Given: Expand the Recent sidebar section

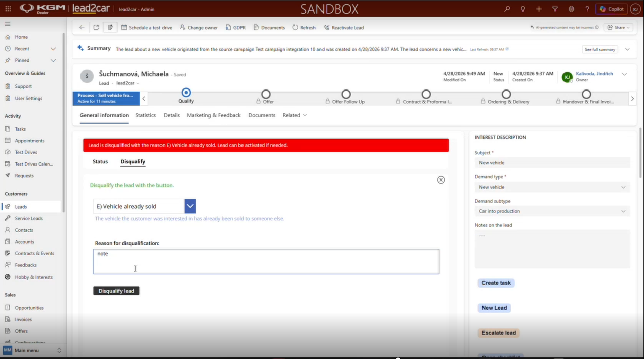Looking at the screenshot, I should [x=53, y=49].
